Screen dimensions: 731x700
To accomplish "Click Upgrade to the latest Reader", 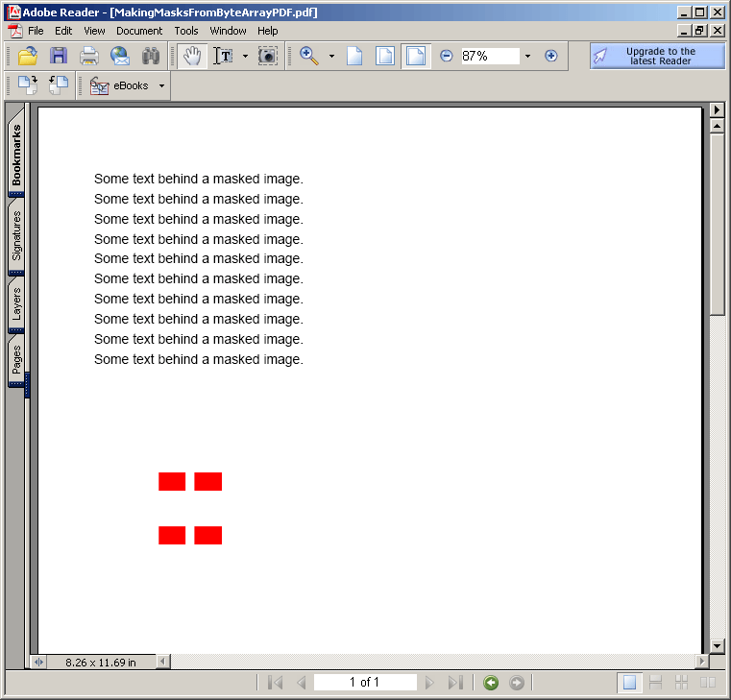I will [x=657, y=56].
